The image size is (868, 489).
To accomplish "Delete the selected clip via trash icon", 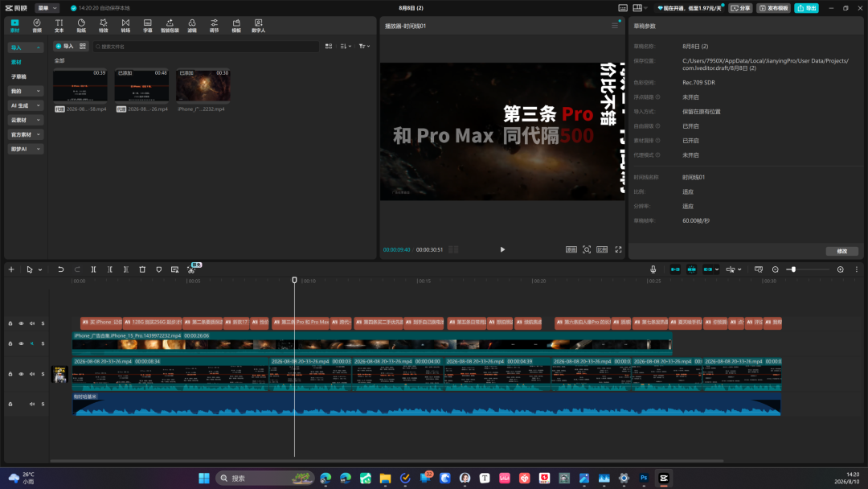I will tap(142, 269).
